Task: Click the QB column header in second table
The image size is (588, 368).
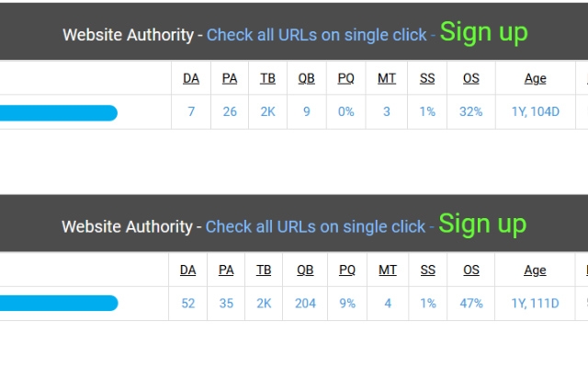Action: tap(305, 270)
